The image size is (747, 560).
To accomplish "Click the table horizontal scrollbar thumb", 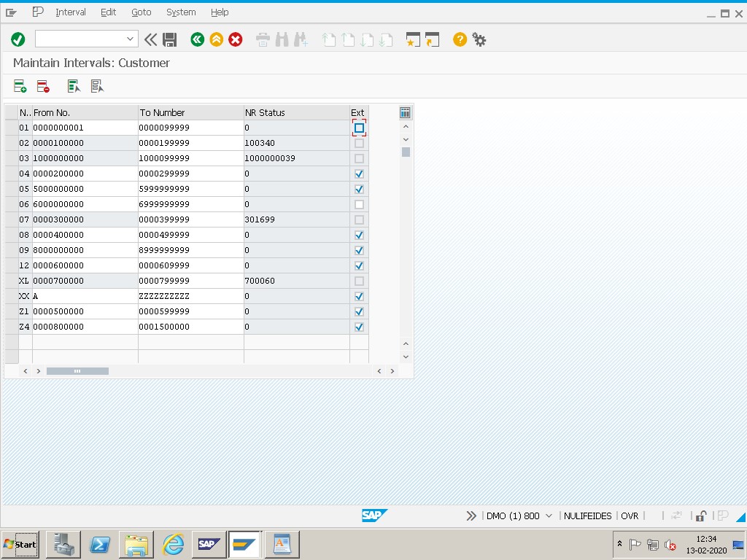I will pos(77,371).
